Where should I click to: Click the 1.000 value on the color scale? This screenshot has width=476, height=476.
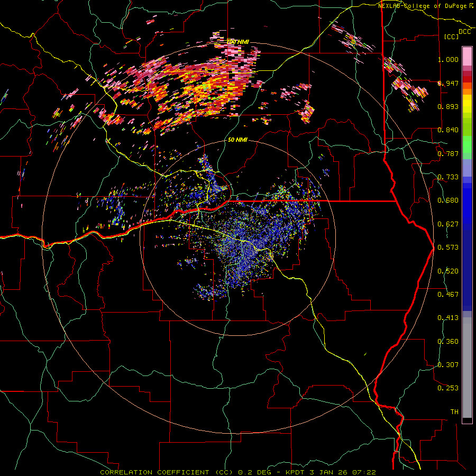(x=448, y=59)
